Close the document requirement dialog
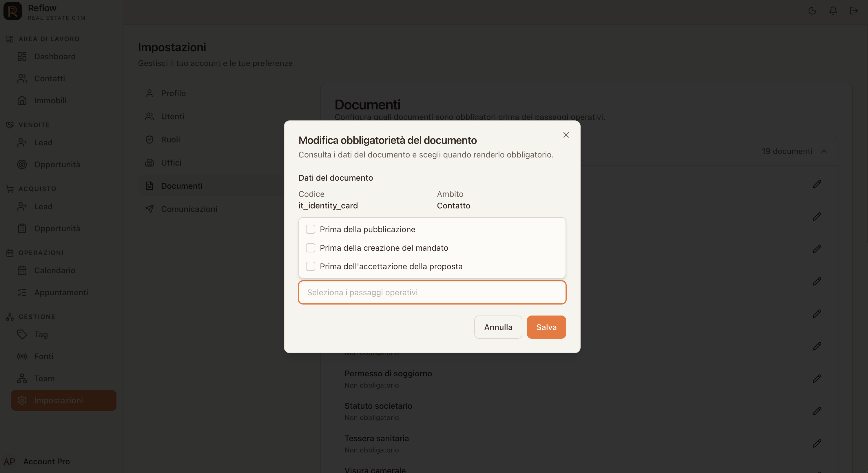868x473 pixels. (x=566, y=135)
